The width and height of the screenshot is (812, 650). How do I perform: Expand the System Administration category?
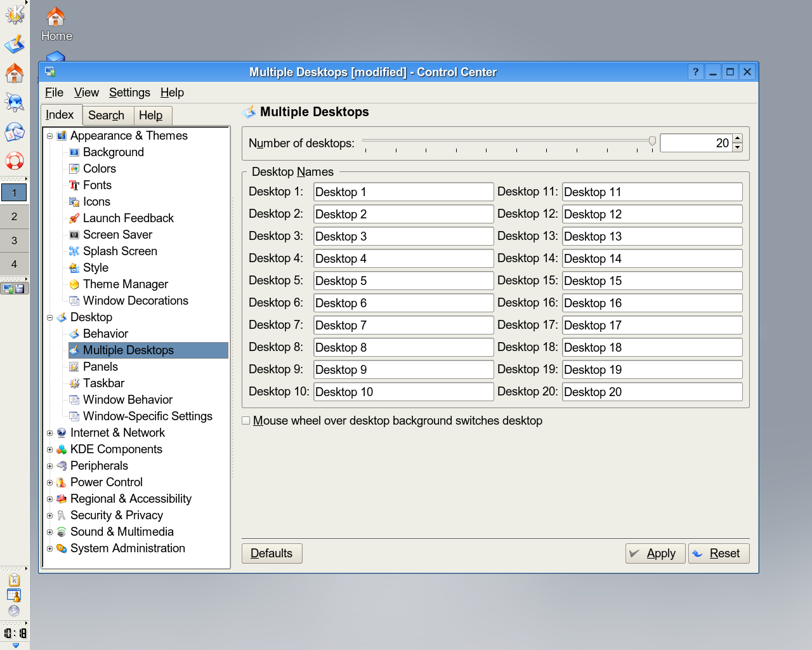49,548
